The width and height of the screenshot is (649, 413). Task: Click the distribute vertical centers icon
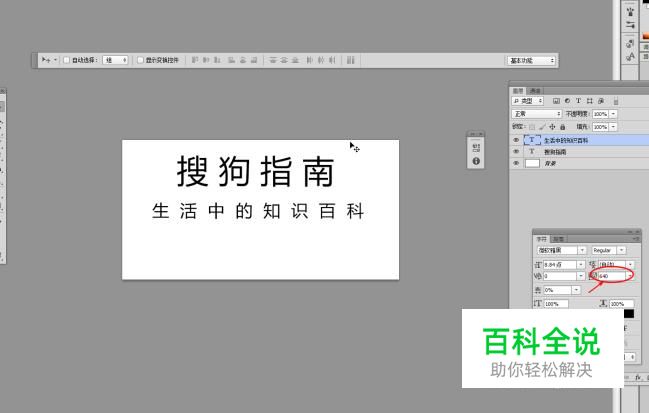(x=284, y=60)
